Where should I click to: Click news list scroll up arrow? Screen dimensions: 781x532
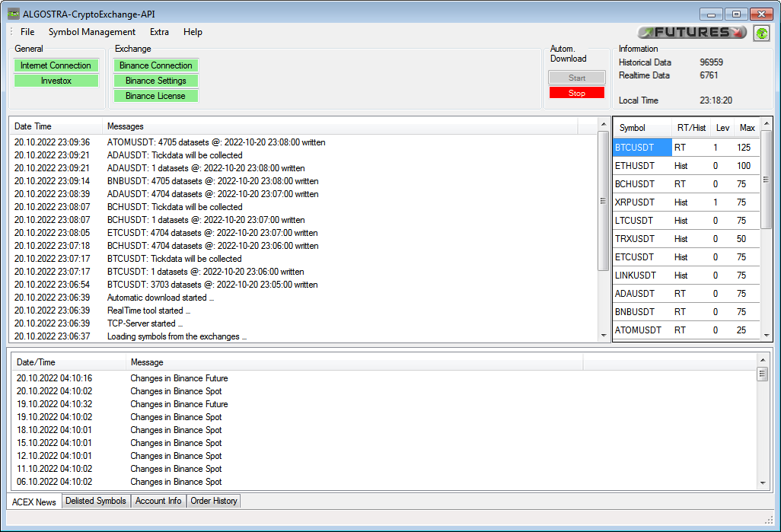click(x=762, y=360)
